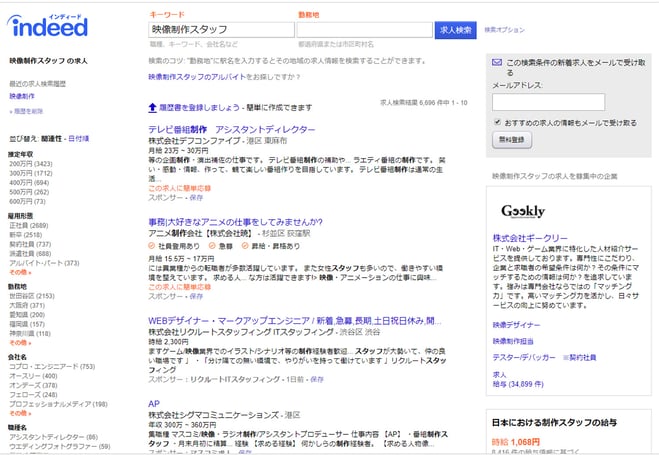Image resolution: width=659 pixels, height=455 pixels.
Task: Open 映像デザイナー link in Geekly box
Action: click(x=517, y=325)
